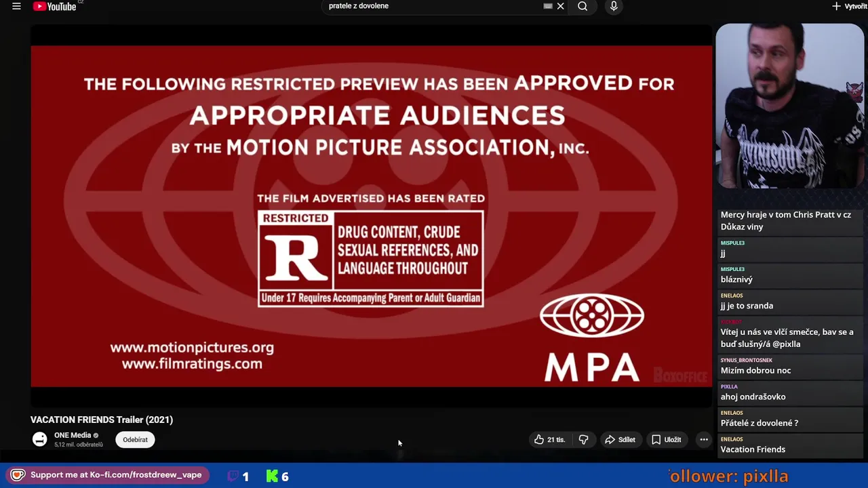
Task: Save the video with Uložit
Action: click(x=666, y=440)
